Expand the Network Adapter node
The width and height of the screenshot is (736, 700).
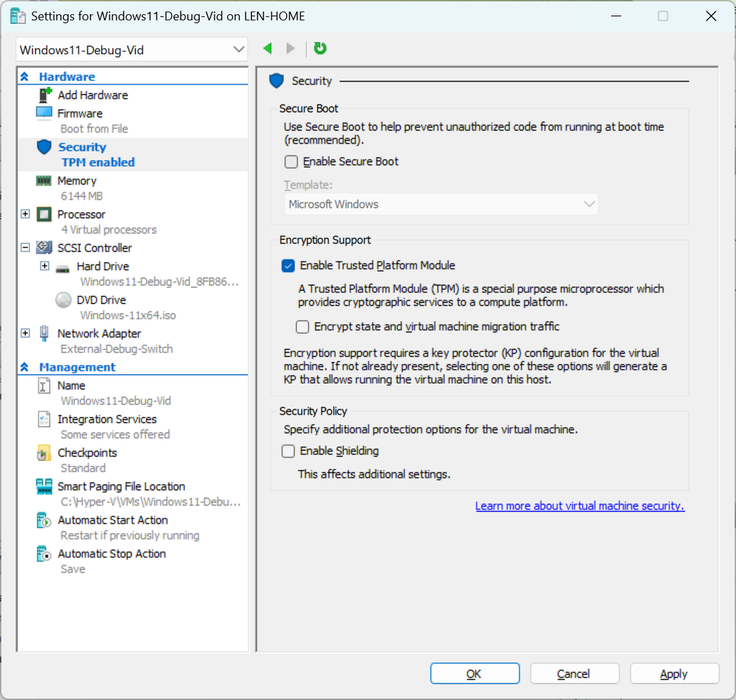click(x=25, y=333)
